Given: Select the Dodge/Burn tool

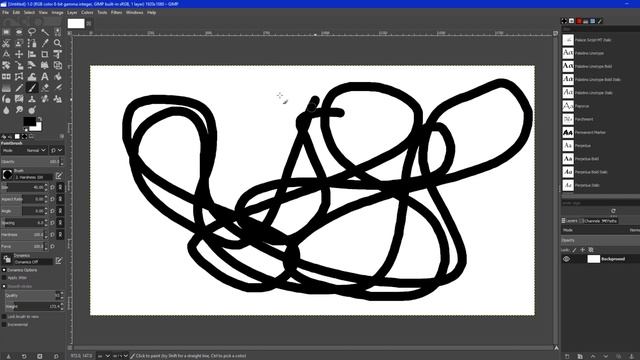Looking at the screenshot, I should pos(32,110).
